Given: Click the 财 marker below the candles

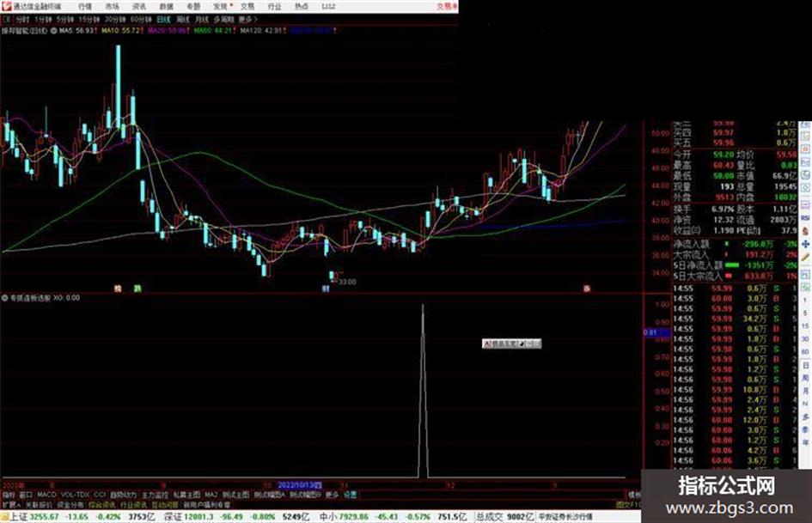Looking at the screenshot, I should click(x=325, y=289).
